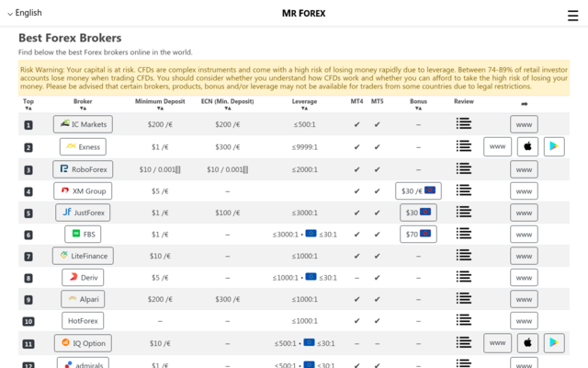Click rank badge number 1

click(28, 125)
